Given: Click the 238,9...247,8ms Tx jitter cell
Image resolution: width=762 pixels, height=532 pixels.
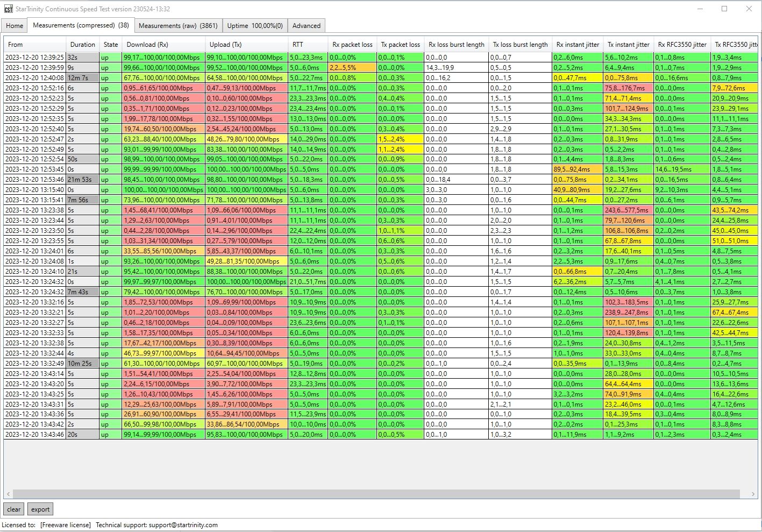Looking at the screenshot, I should pos(628,313).
